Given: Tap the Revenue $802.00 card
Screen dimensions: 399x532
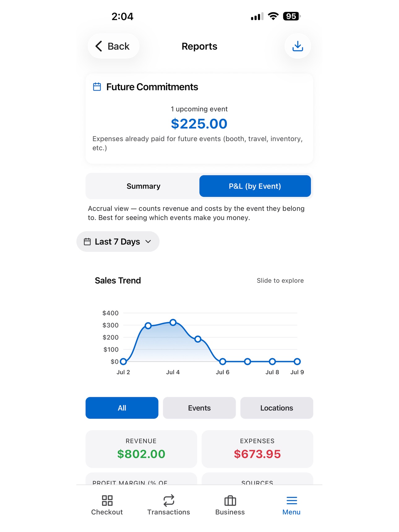Looking at the screenshot, I should coord(141,449).
